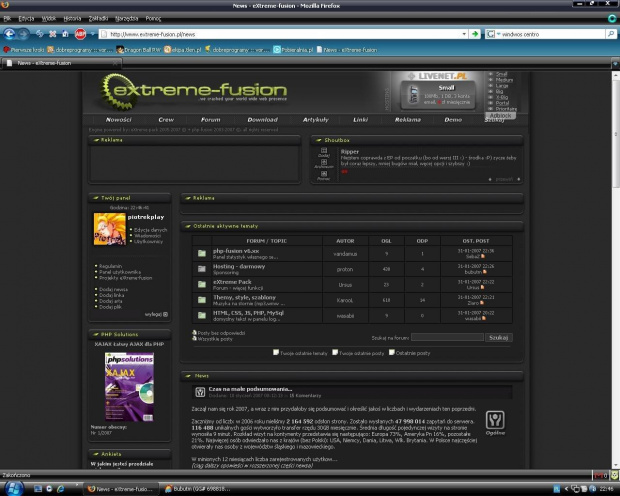The height and width of the screenshot is (496, 620).
Task: Click the piotrekplay user avatar
Action: pos(110,229)
